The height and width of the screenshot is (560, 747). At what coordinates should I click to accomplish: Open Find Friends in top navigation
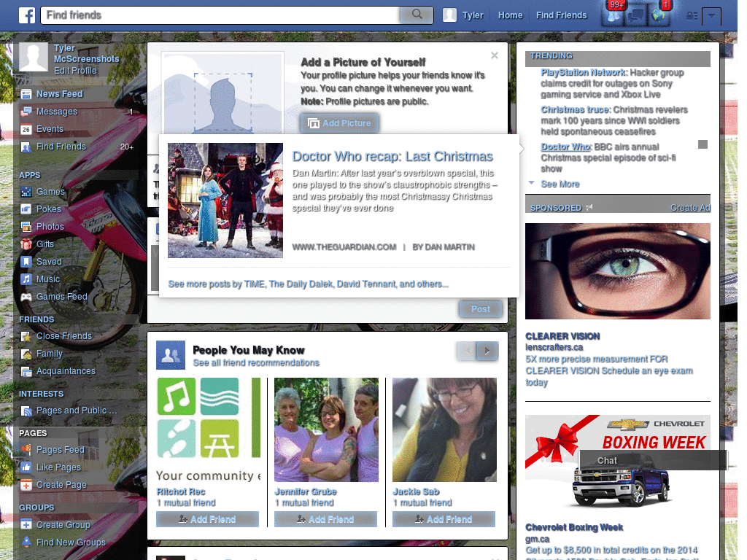pyautogui.click(x=561, y=15)
